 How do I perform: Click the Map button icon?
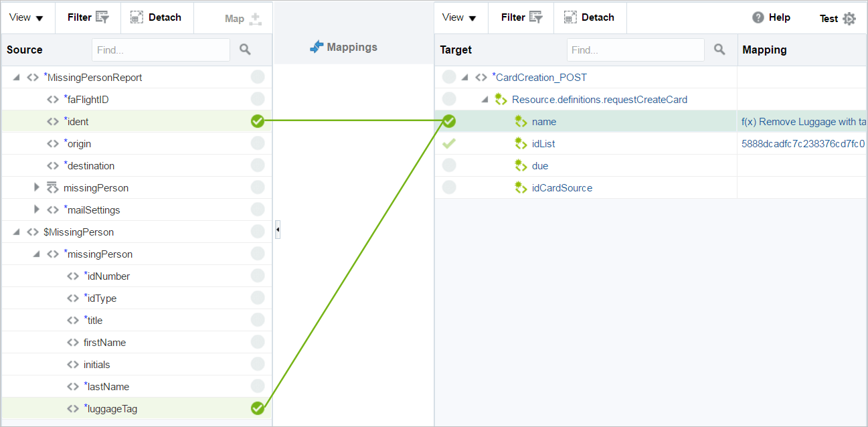(x=255, y=19)
